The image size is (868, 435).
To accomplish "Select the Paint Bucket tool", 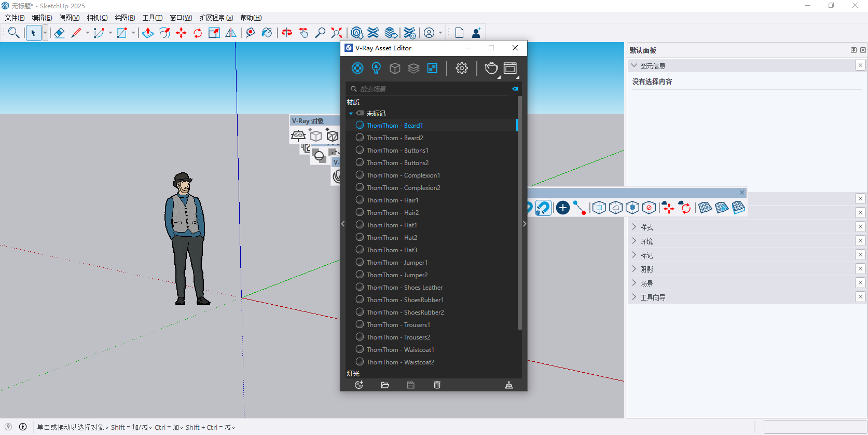I will pyautogui.click(x=267, y=33).
